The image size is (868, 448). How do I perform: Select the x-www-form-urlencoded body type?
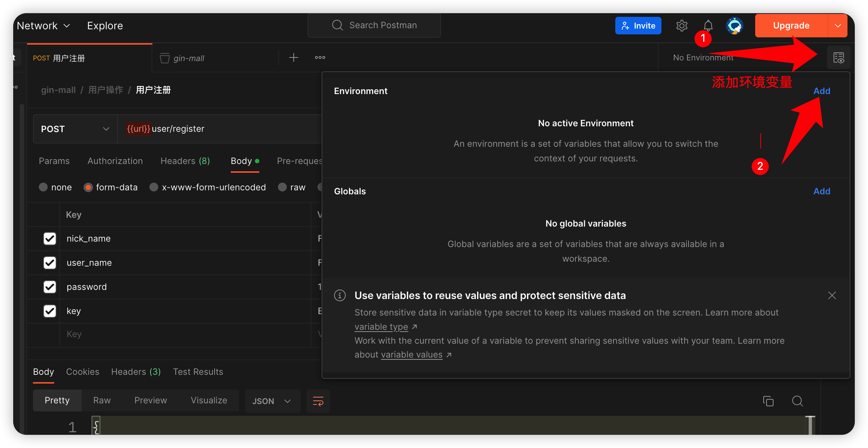point(154,187)
